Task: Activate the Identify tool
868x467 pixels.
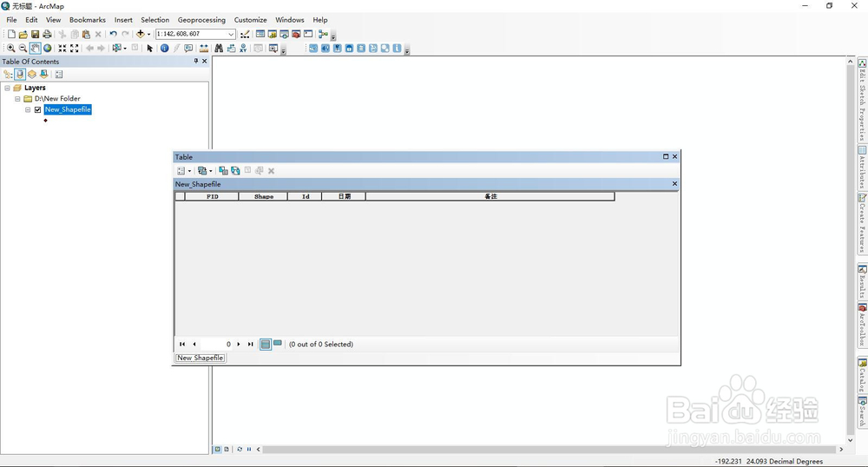Action: [x=164, y=49]
